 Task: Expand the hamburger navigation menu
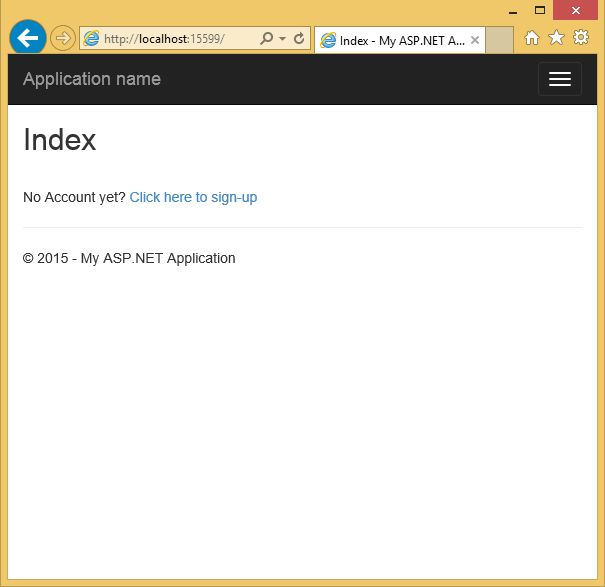[560, 79]
